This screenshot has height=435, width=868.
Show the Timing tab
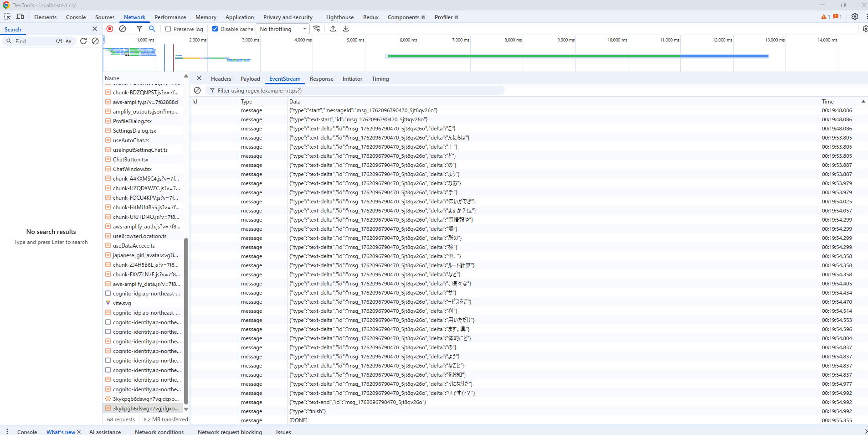(380, 79)
